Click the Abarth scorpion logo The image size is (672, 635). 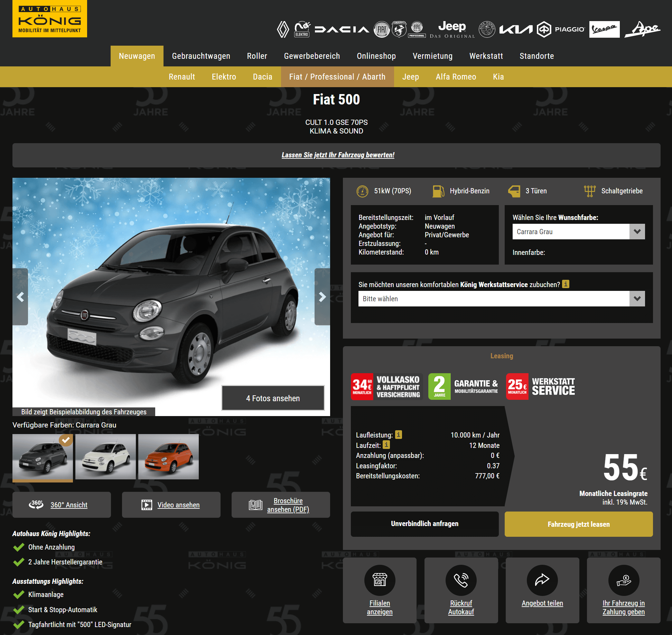coord(399,29)
